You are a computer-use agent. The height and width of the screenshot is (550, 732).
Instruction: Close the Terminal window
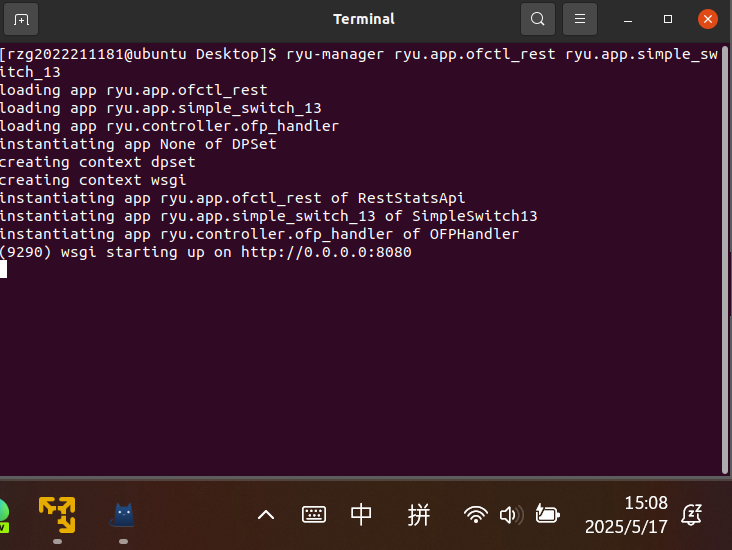click(x=708, y=19)
